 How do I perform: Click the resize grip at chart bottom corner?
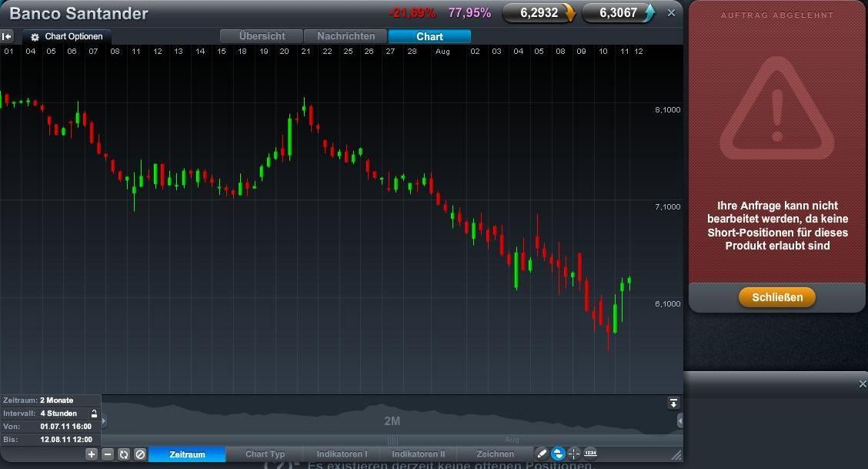[676, 455]
